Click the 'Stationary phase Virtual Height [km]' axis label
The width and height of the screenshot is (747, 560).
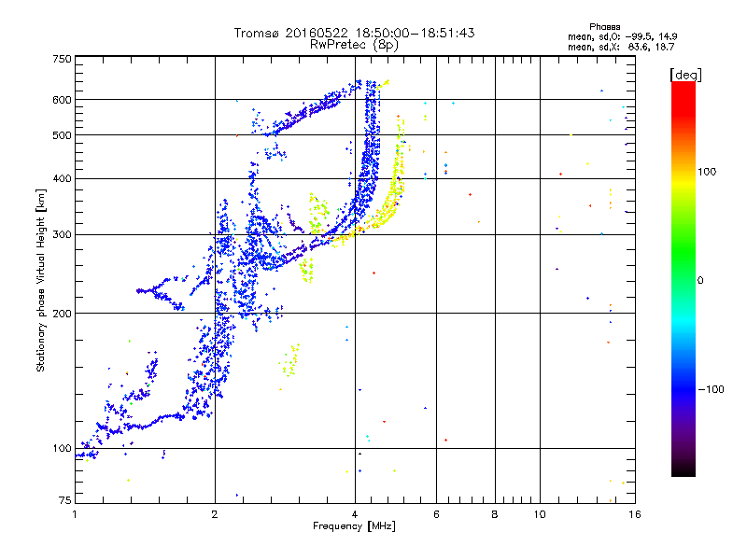pyautogui.click(x=41, y=280)
